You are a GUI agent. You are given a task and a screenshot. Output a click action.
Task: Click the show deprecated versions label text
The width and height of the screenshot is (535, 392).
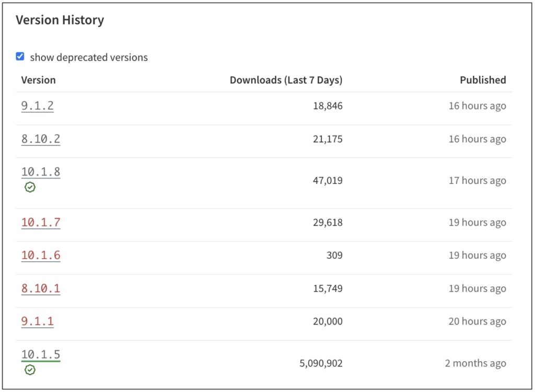click(90, 57)
